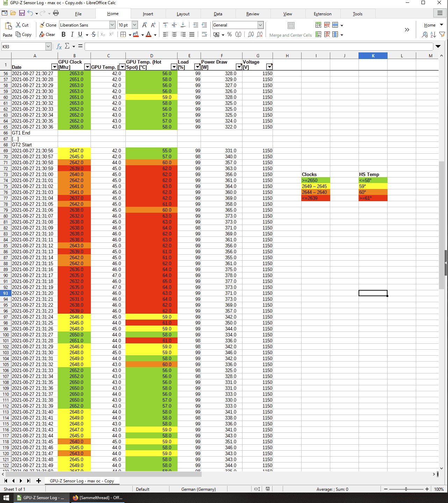The height and width of the screenshot is (503, 448).
Task: Toggle selection mode in status bar
Action: click(257, 489)
